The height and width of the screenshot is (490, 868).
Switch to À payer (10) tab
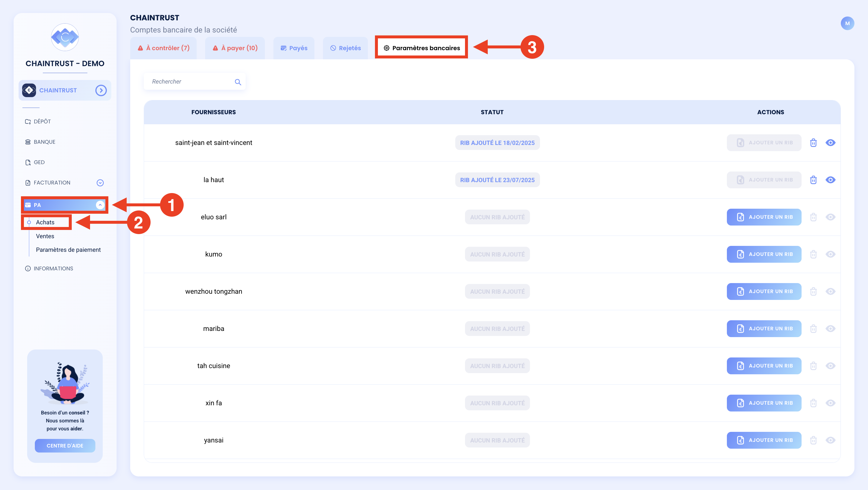(x=235, y=48)
